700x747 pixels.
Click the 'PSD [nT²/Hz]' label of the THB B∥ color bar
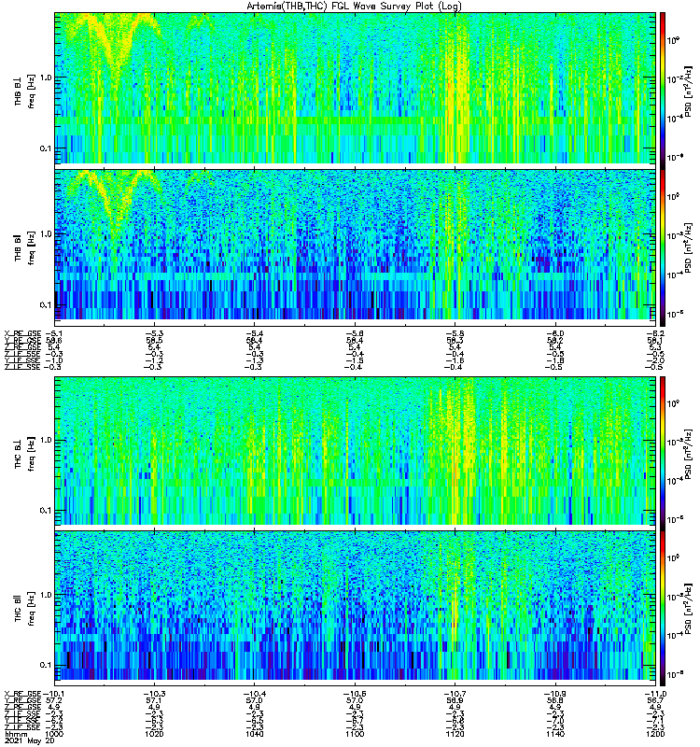pos(688,247)
